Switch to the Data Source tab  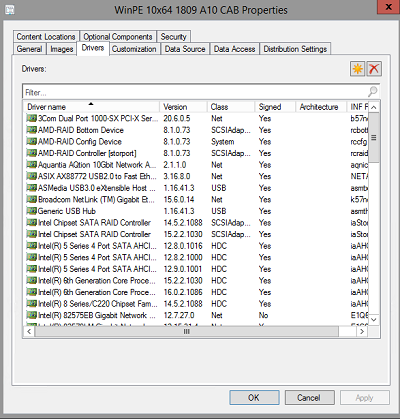pos(185,49)
